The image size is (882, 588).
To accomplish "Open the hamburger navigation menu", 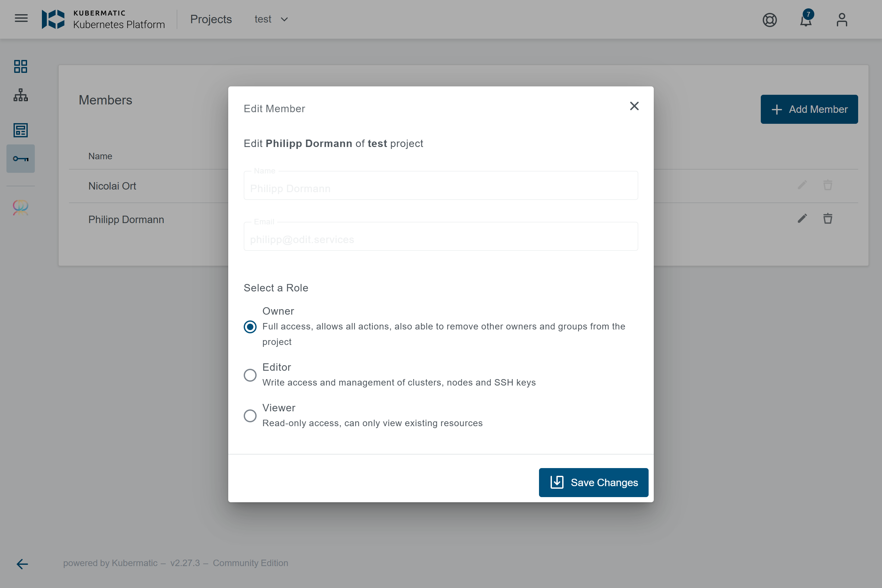I will 21,18.
